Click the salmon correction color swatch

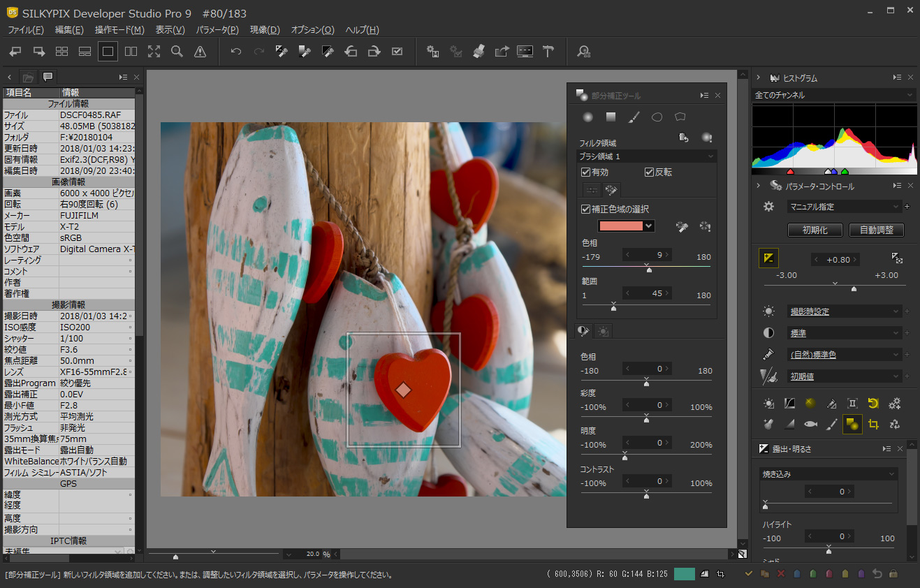[621, 226]
